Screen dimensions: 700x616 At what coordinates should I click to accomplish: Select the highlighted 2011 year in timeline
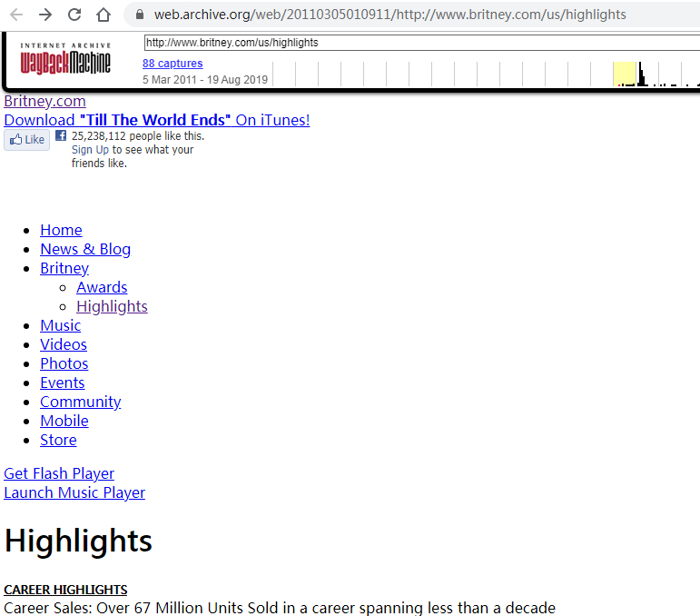(624, 74)
